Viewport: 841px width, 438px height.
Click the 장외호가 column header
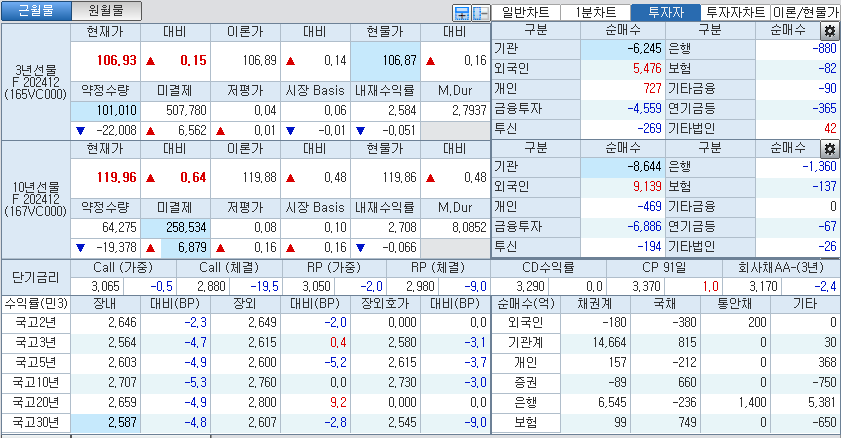(x=385, y=304)
